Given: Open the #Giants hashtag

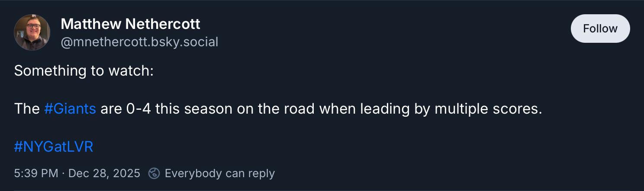Looking at the screenshot, I should tap(70, 109).
